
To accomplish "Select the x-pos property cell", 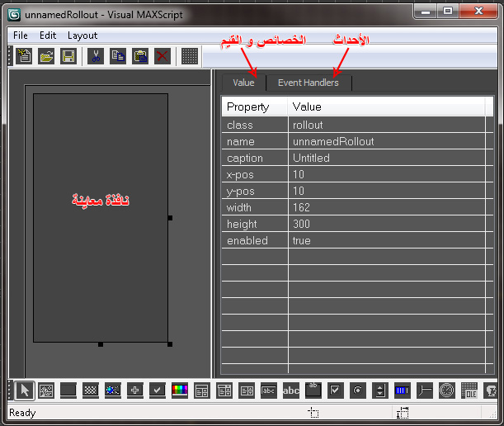I will click(x=255, y=174).
